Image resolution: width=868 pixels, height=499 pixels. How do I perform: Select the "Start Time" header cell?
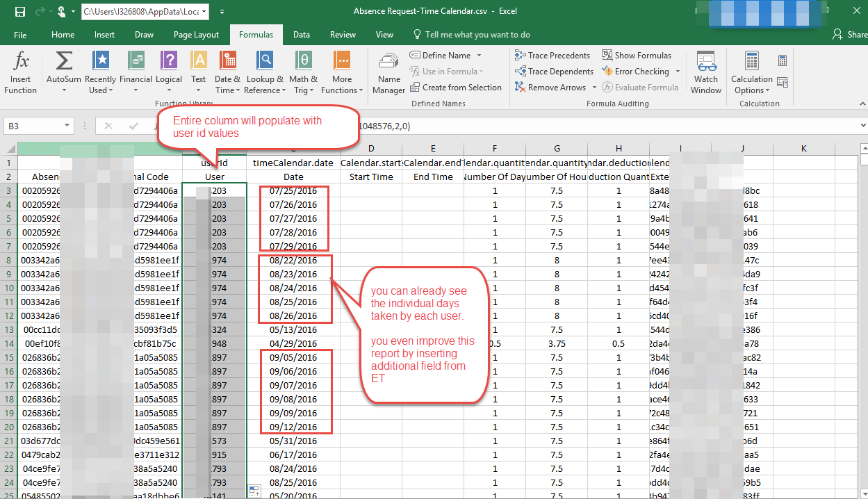[x=371, y=177]
